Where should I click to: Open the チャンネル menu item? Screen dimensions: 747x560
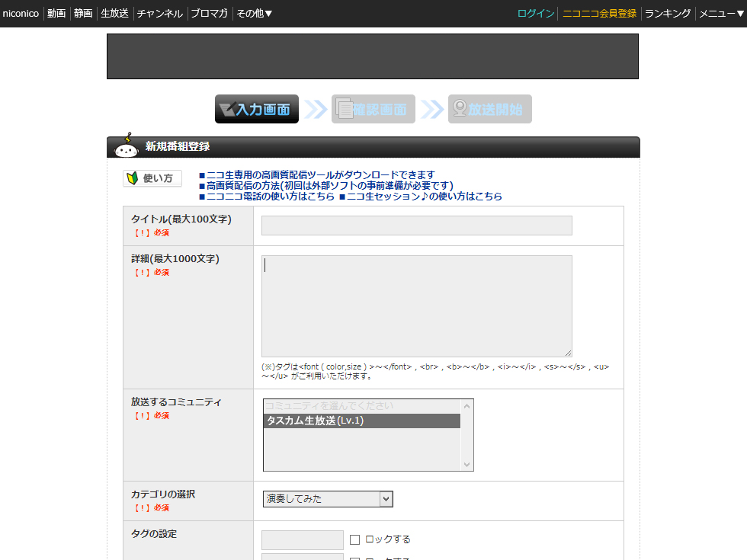160,14
